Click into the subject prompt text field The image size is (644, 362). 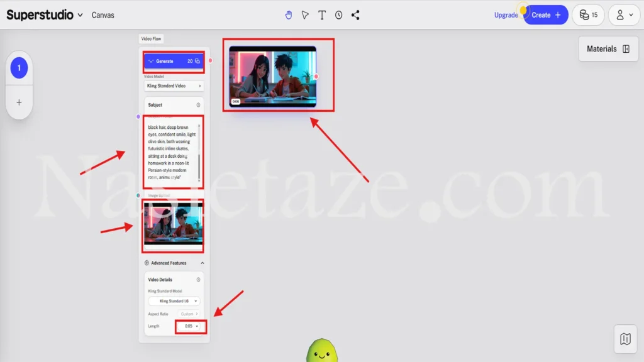(x=171, y=152)
